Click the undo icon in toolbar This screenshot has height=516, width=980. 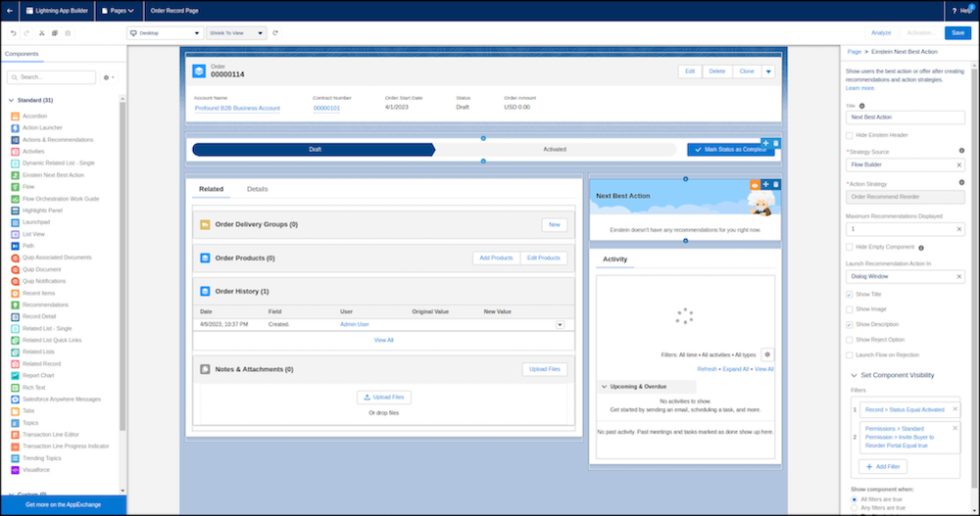[x=13, y=33]
